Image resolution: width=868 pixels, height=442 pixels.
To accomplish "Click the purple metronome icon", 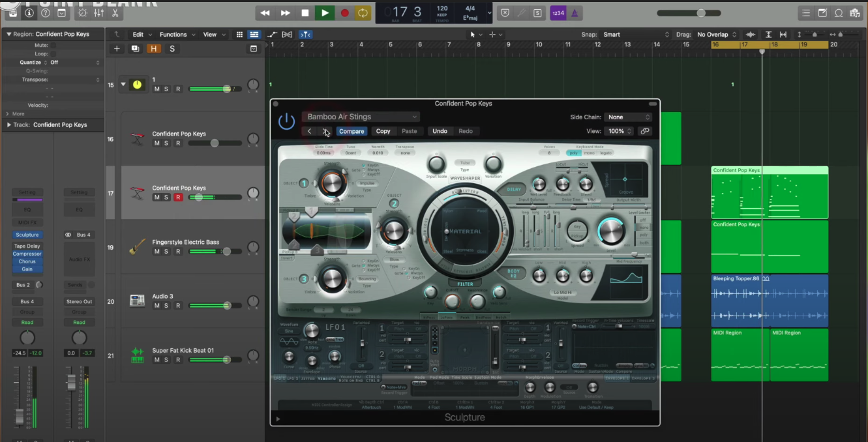I will point(575,12).
